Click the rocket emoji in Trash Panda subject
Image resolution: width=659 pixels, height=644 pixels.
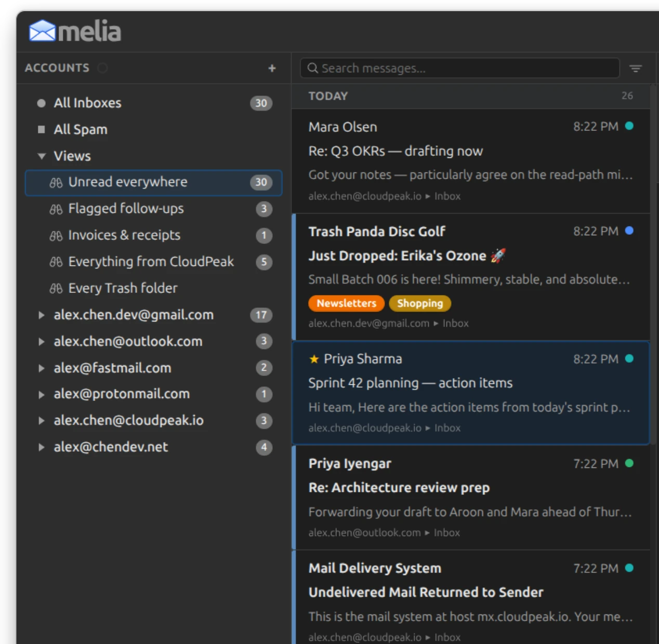point(498,256)
